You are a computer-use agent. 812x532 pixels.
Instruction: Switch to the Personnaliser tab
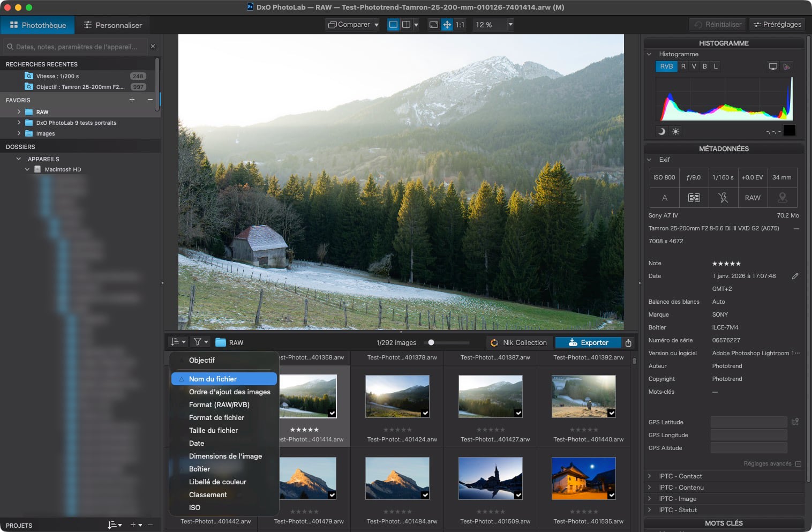[x=112, y=25]
